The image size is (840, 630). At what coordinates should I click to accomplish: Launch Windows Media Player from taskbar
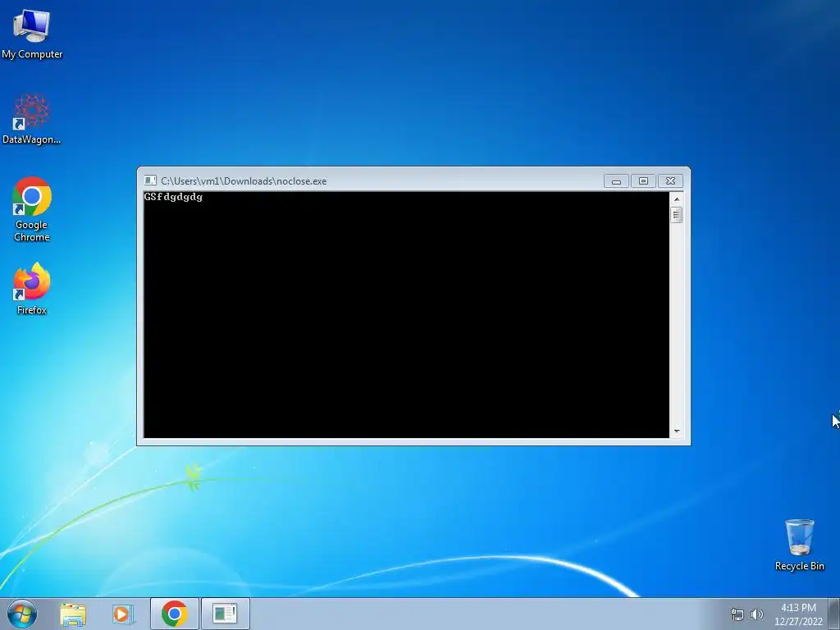(x=123, y=614)
